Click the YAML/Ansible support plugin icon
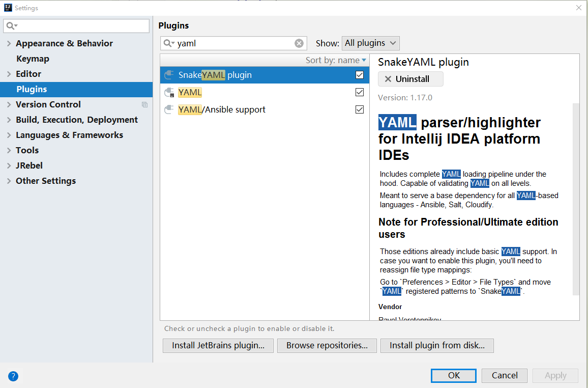 [169, 109]
